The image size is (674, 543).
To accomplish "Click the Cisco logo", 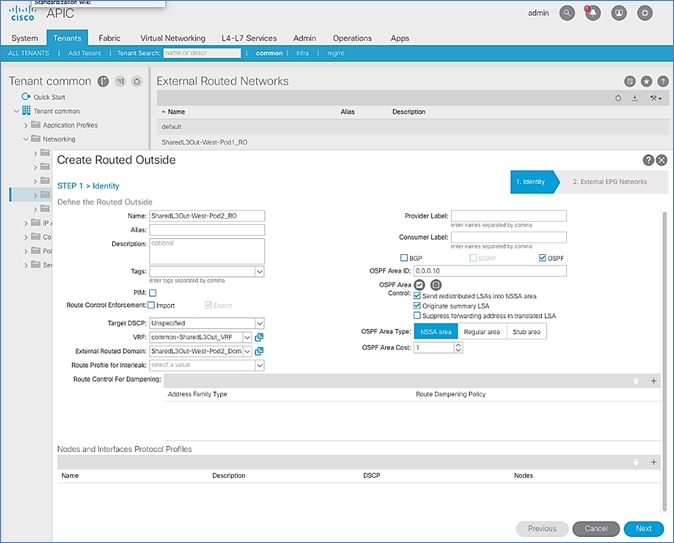I will click(22, 13).
